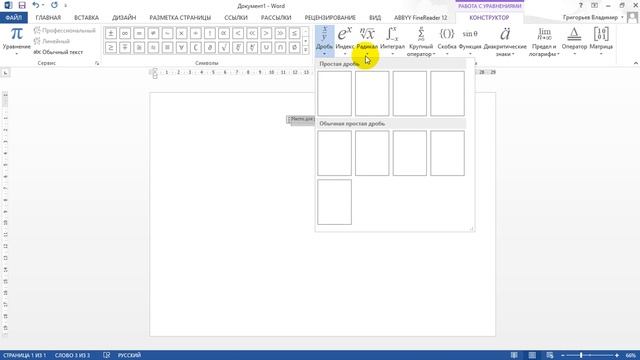The image size is (640, 360).
Task: Switch to Web Layout view
Action: [x=550, y=355]
